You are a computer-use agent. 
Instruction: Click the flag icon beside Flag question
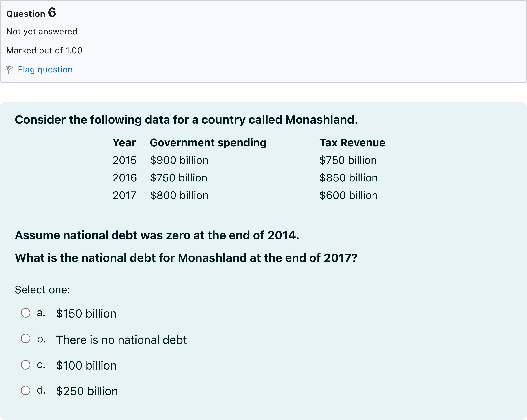click(x=10, y=70)
